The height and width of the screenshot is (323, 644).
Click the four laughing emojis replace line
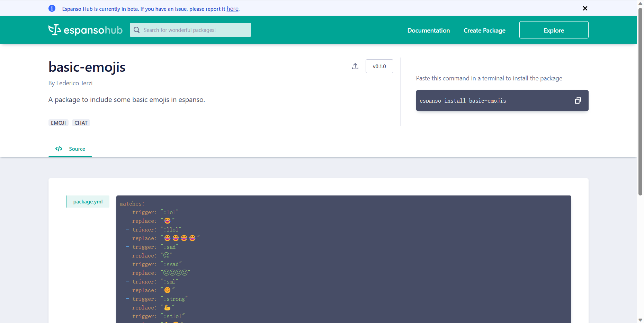coord(166,238)
